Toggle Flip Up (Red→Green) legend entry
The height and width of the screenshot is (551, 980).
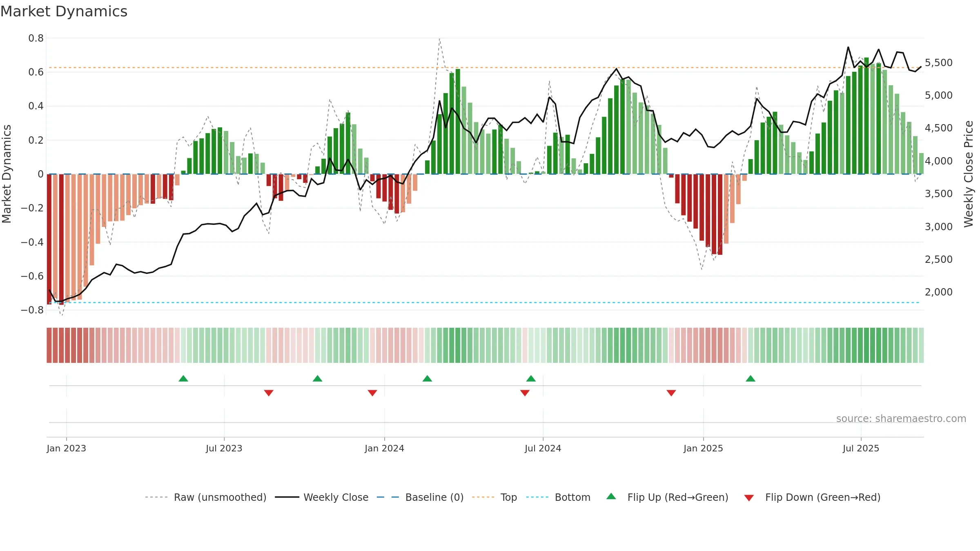pos(668,497)
